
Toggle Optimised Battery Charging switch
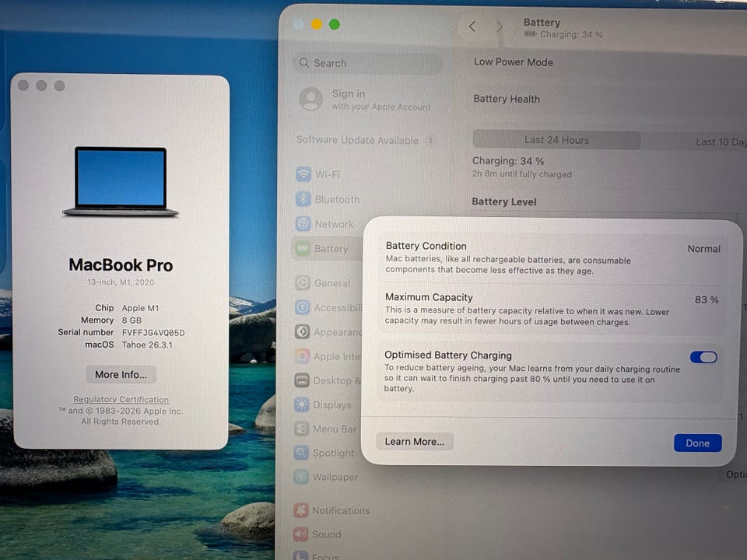703,357
